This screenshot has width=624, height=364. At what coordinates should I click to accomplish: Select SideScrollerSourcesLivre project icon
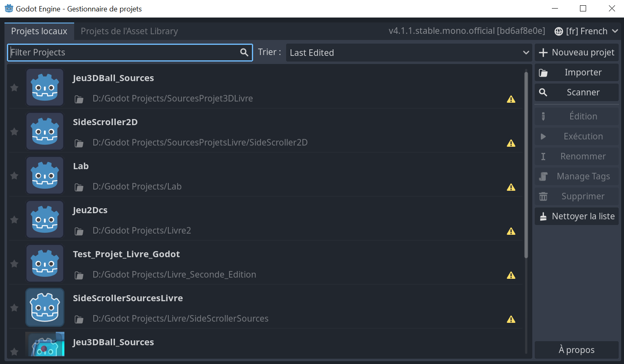click(x=45, y=307)
